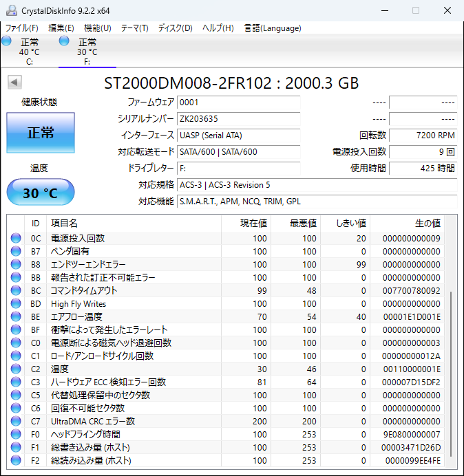Click the previous disk arrow button
The image size is (464, 476).
tap(14, 83)
